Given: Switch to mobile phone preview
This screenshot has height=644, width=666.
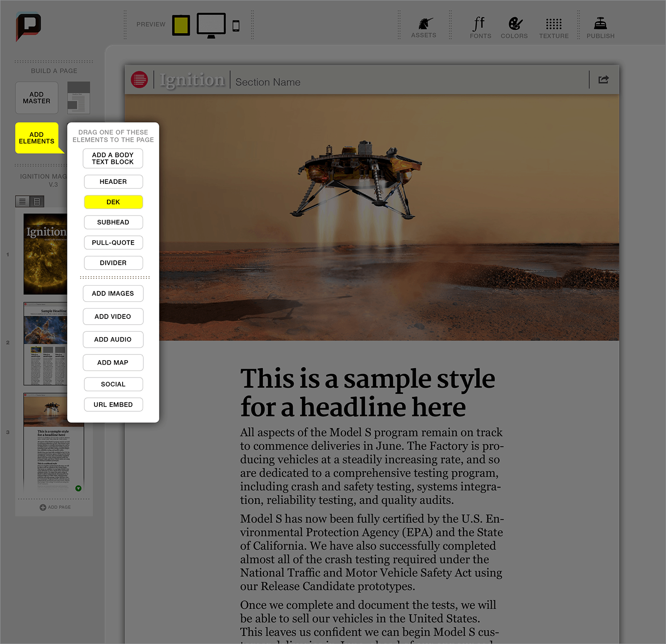Looking at the screenshot, I should 236,26.
